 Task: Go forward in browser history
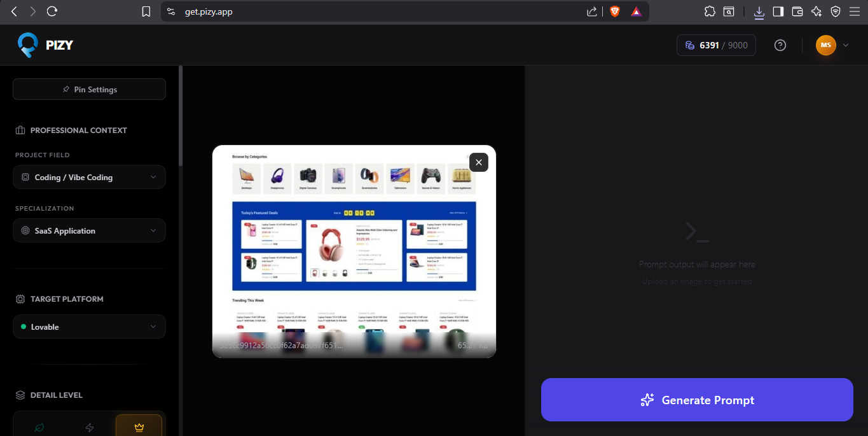pyautogui.click(x=33, y=11)
